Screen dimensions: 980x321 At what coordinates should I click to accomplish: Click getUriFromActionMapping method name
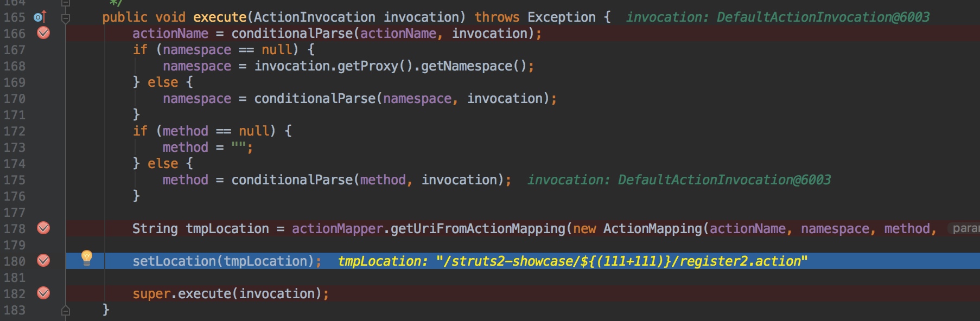tap(478, 229)
